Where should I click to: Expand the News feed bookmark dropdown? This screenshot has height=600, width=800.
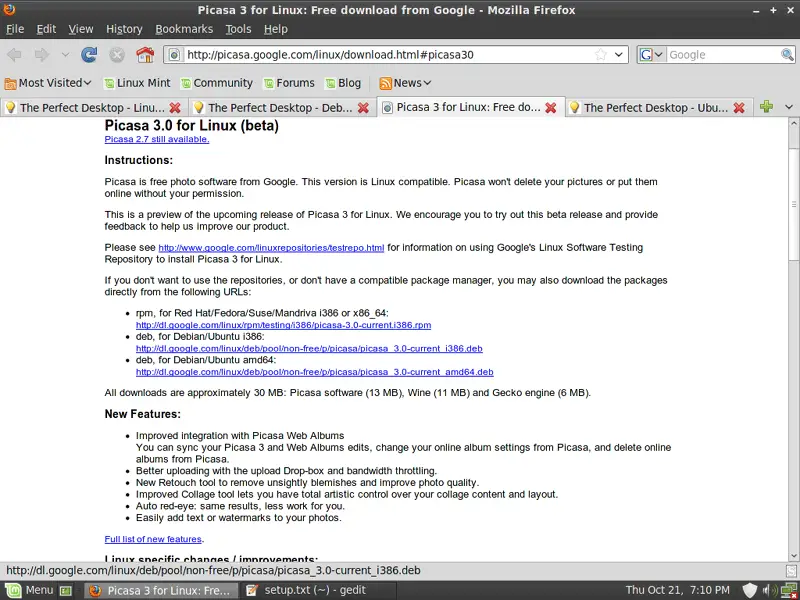tap(406, 83)
